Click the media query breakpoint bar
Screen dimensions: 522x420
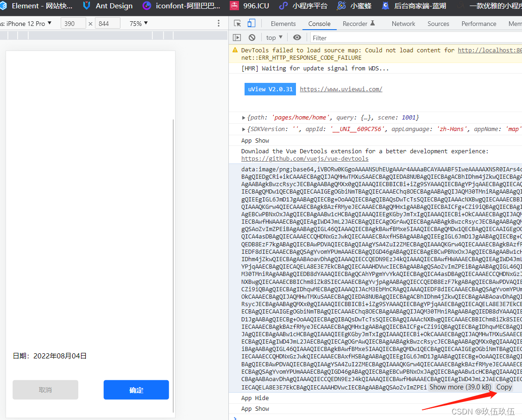point(113,35)
